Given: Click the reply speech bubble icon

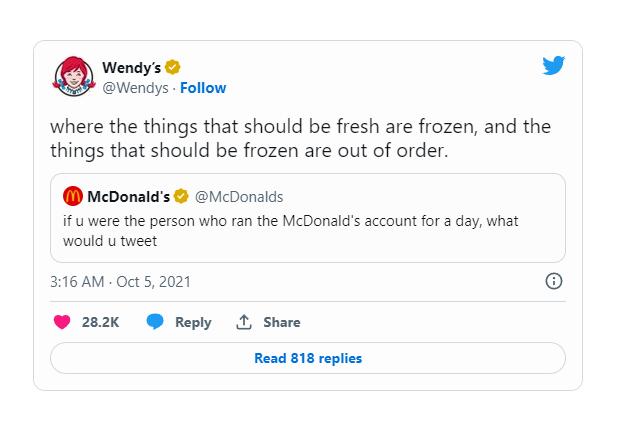Looking at the screenshot, I should coord(154,322).
